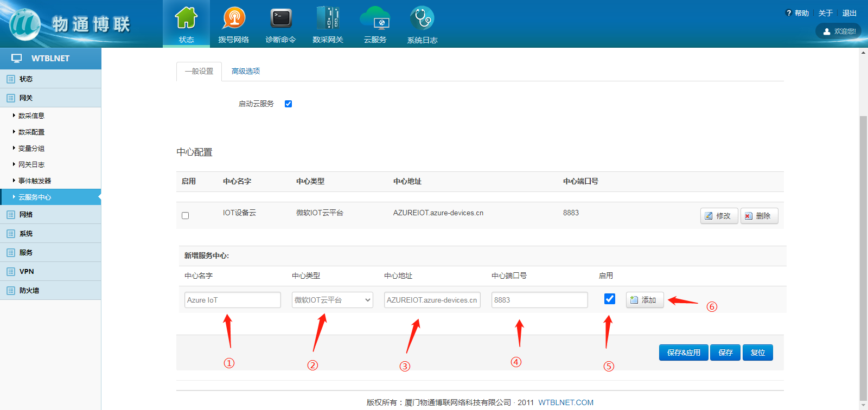868x410 pixels.
Task: Click the 修改 edit button for IOT设备云
Action: 719,216
